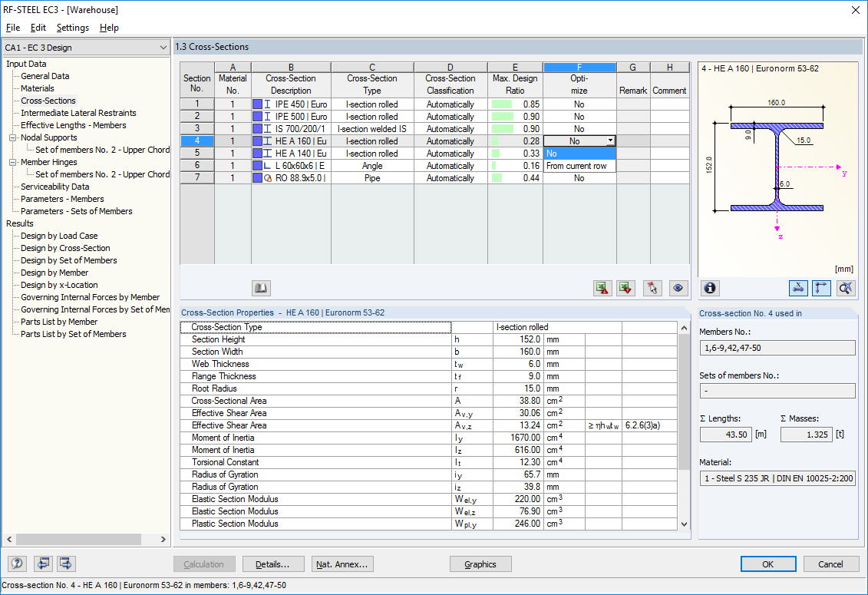This screenshot has height=595, width=868.
Task: Toggle the show principal axes icon
Action: click(821, 288)
